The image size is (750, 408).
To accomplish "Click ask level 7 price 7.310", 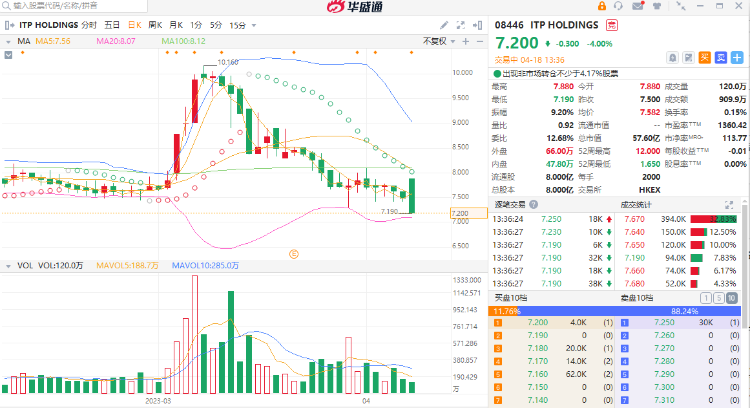I will (x=664, y=400).
